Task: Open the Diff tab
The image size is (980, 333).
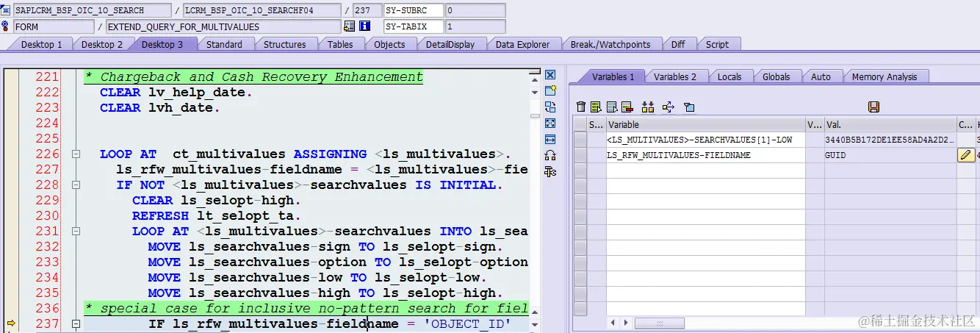Action: click(678, 44)
